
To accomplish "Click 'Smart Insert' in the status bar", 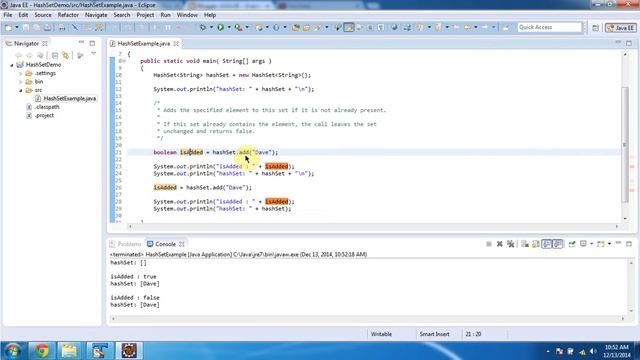I will click(434, 334).
